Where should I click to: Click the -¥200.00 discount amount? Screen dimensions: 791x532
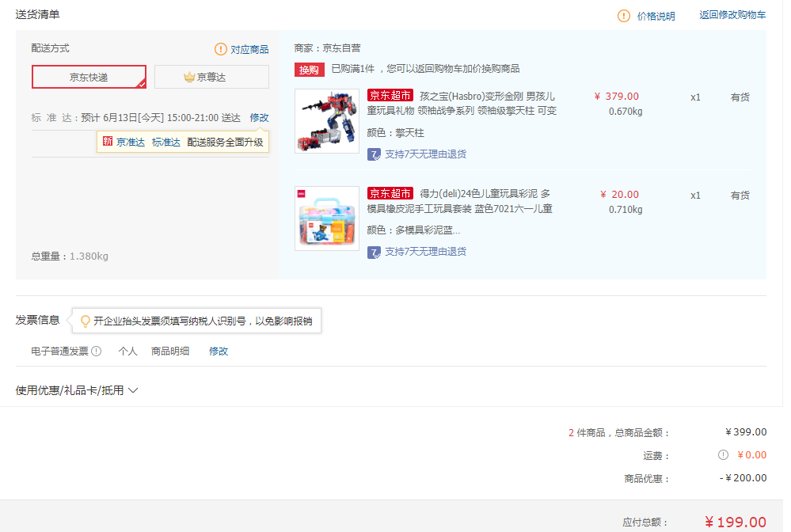click(743, 478)
